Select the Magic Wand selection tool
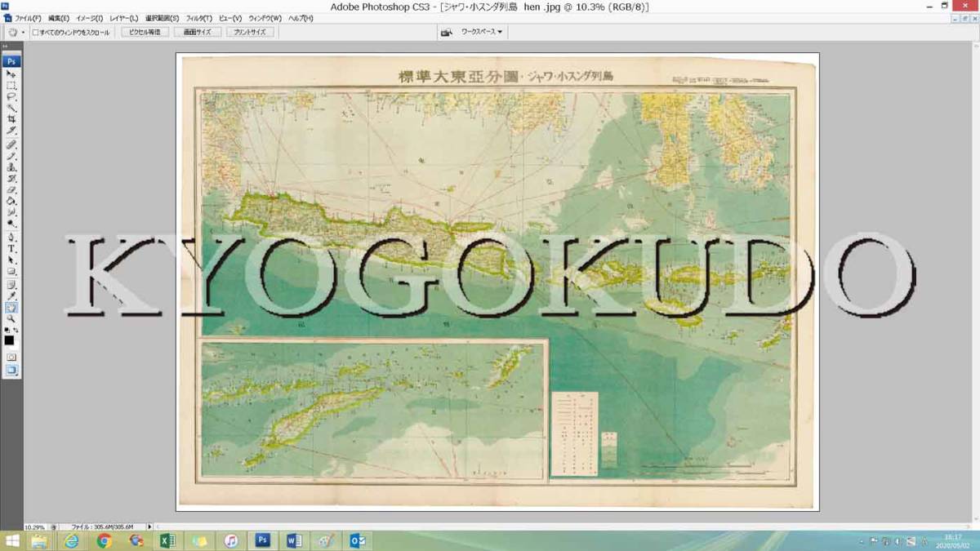The height and width of the screenshot is (551, 980). pyautogui.click(x=11, y=108)
